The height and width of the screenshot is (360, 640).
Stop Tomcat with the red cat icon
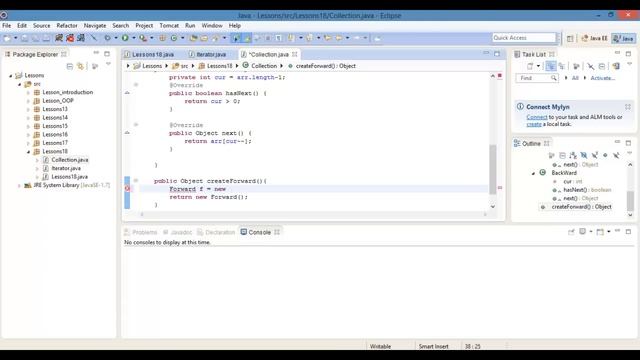click(70, 38)
